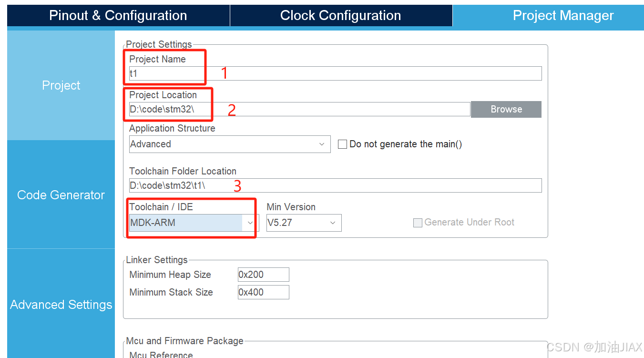
Task: Click the Toolchain Folder Location field
Action: [336, 185]
